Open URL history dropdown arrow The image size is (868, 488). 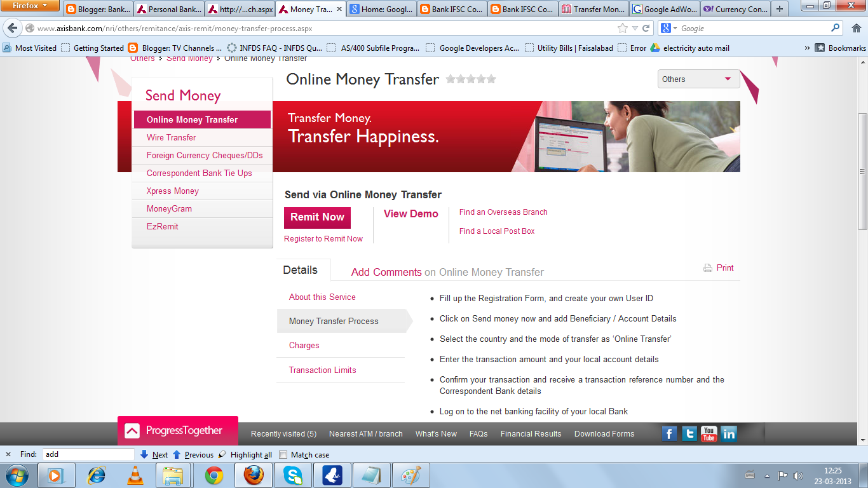point(635,28)
